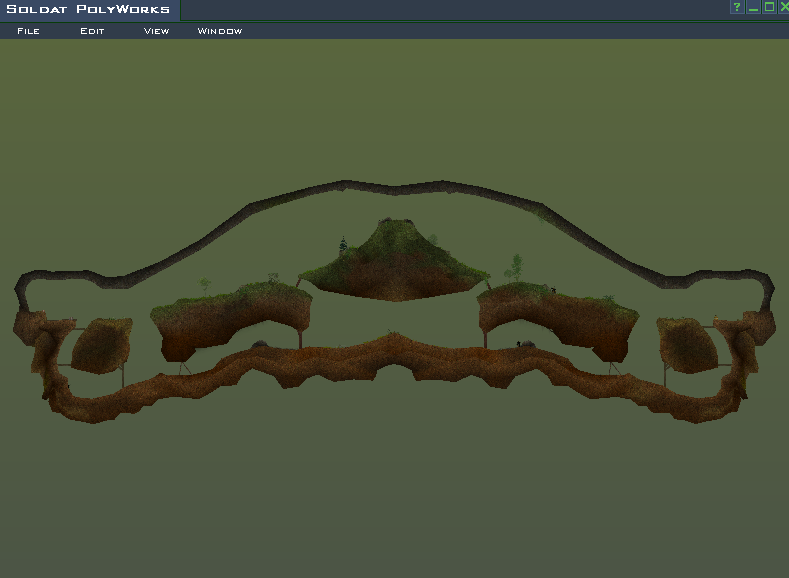Click the peak of the top arching ridge
This screenshot has width=789, height=578.
(x=347, y=184)
